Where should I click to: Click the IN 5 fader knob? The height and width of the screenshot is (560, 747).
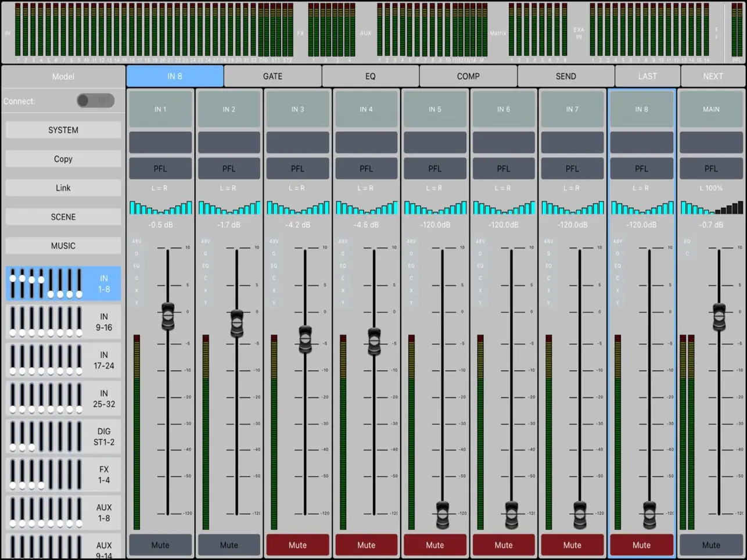coord(443,515)
